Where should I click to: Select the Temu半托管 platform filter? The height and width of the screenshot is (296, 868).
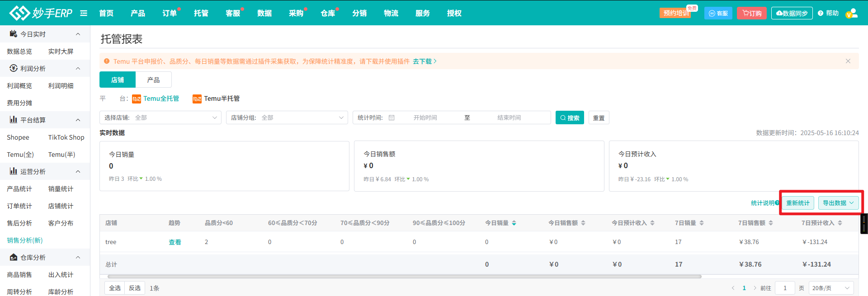click(x=216, y=99)
